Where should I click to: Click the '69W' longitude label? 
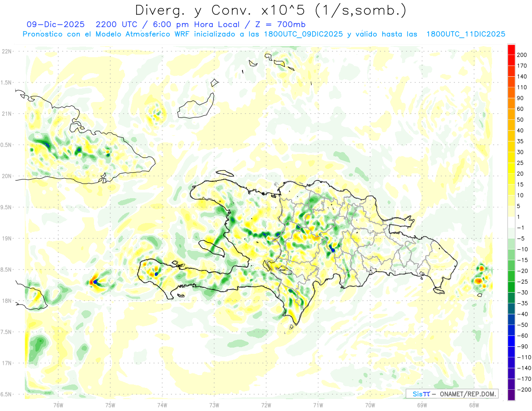click(422, 404)
